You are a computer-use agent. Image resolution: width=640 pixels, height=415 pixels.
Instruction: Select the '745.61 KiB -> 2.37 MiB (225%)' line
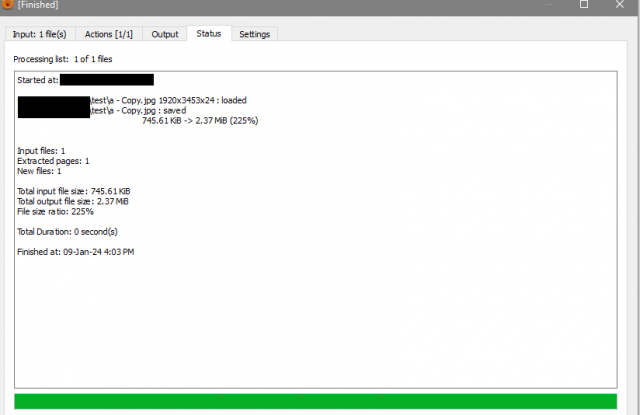coord(200,121)
